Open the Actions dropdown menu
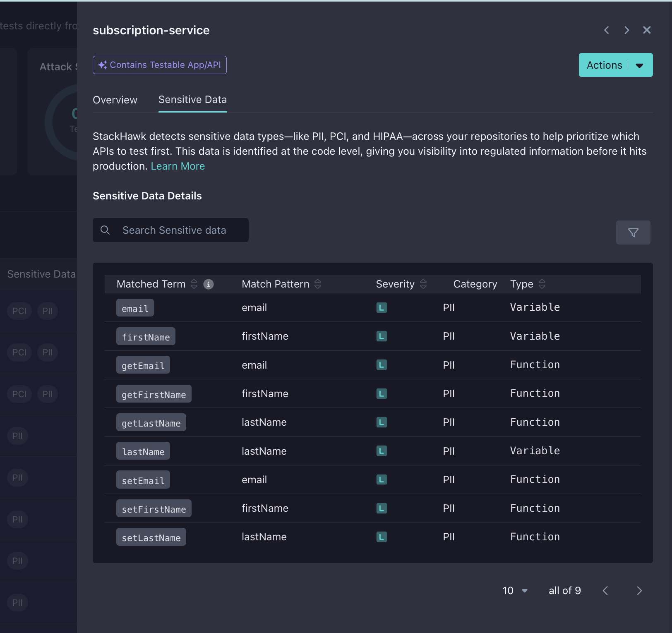Viewport: 672px width, 633px height. pyautogui.click(x=616, y=65)
